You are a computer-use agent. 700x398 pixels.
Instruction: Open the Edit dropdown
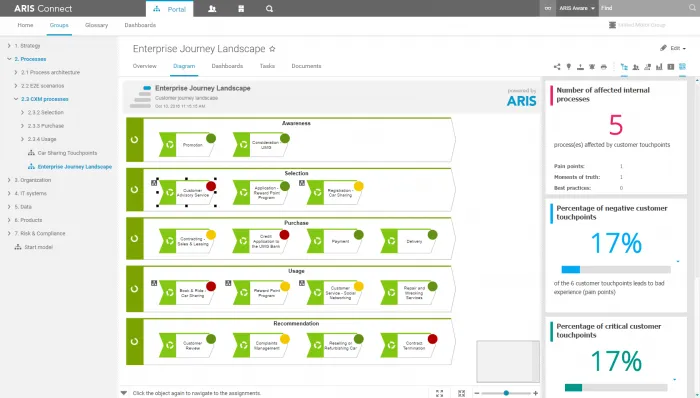click(x=673, y=48)
